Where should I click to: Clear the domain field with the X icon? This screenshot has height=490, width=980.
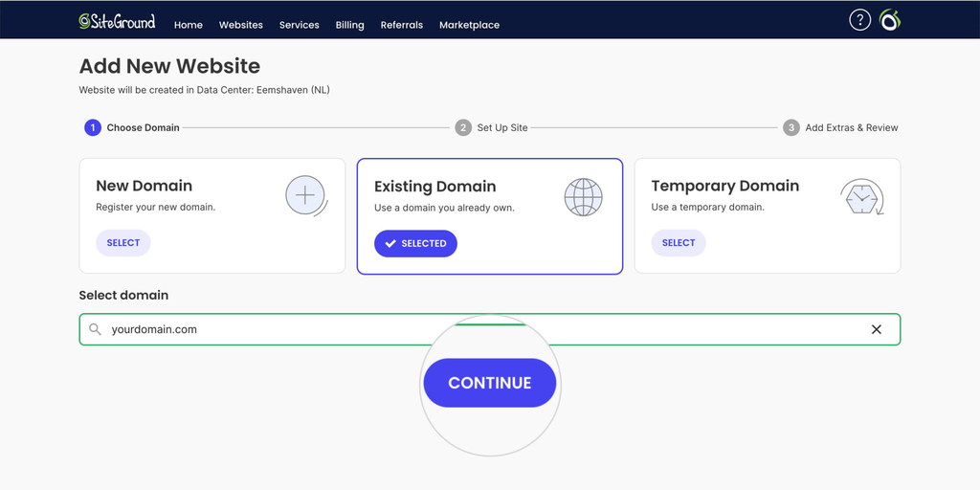pos(877,329)
